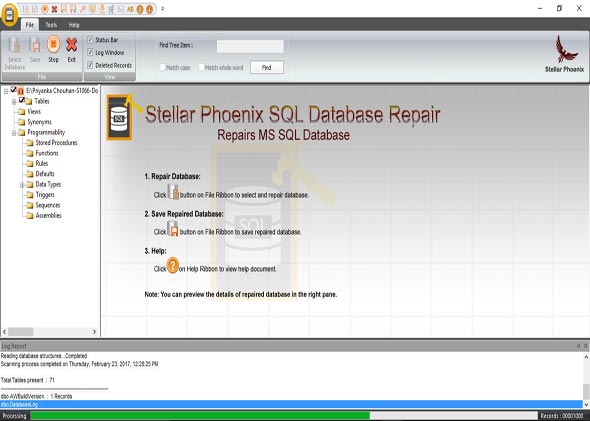Image resolution: width=590 pixels, height=421 pixels.
Task: Select the Assemblies tree item
Action: click(x=48, y=216)
